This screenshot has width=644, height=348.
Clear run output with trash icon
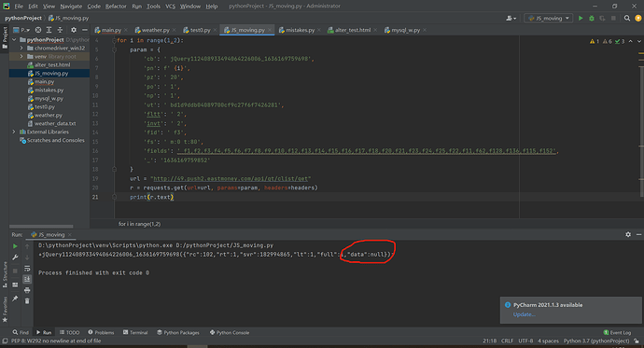27,301
